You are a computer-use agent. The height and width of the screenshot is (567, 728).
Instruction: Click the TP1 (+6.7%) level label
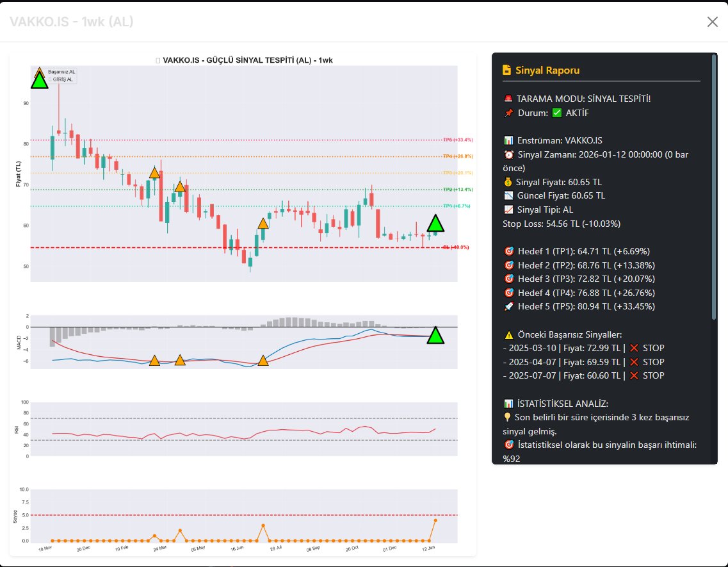coord(457,206)
